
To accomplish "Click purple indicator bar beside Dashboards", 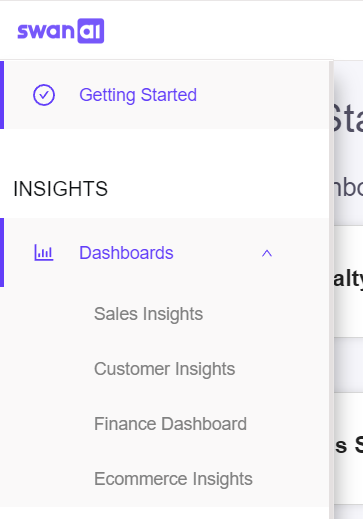I will point(2,252).
